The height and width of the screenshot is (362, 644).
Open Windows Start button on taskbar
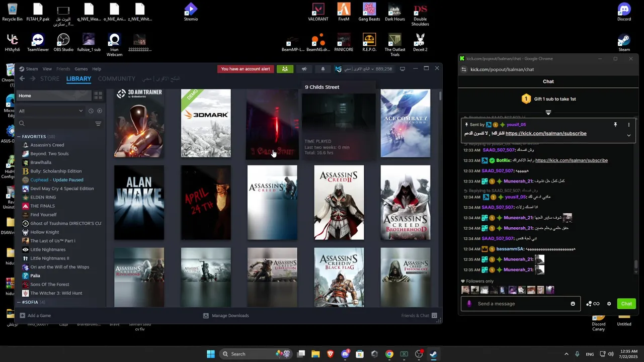211,354
